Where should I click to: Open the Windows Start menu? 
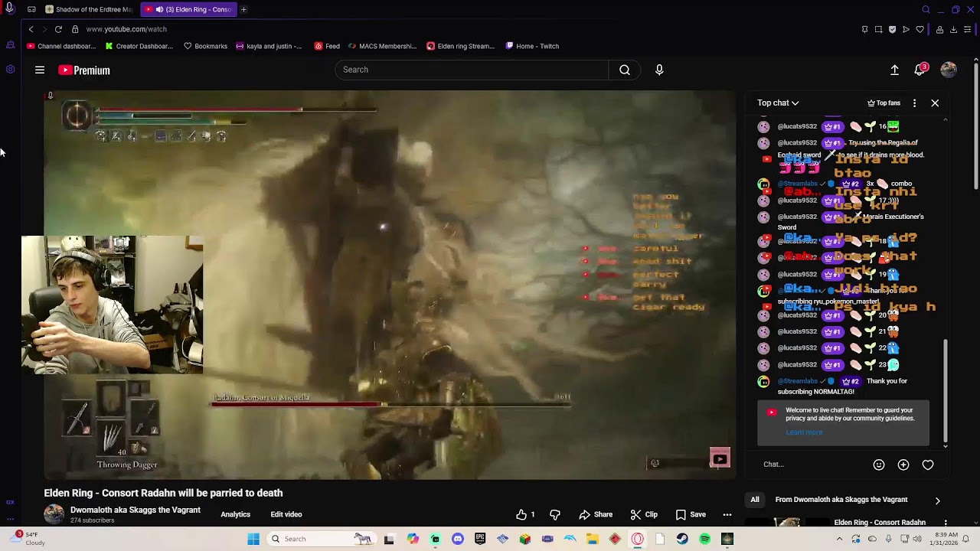pos(253,539)
